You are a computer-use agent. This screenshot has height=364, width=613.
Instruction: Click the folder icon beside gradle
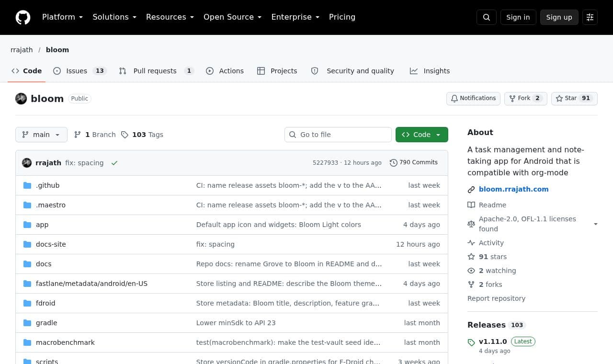click(27, 323)
